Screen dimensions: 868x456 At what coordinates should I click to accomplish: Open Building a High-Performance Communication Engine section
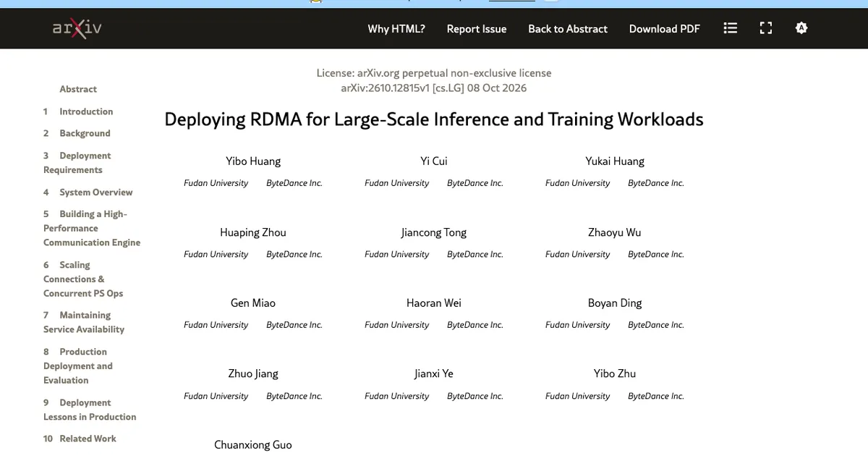(x=92, y=228)
